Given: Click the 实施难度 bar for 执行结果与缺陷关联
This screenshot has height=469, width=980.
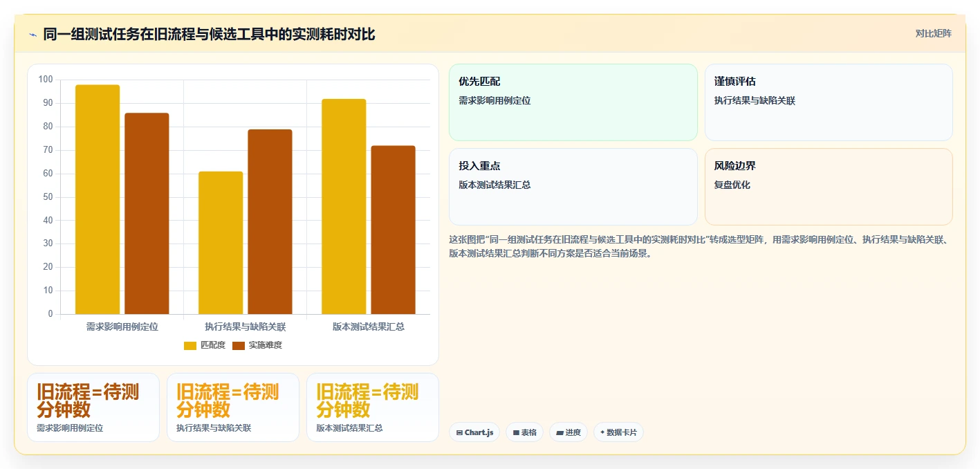Looking at the screenshot, I should coord(270,221).
